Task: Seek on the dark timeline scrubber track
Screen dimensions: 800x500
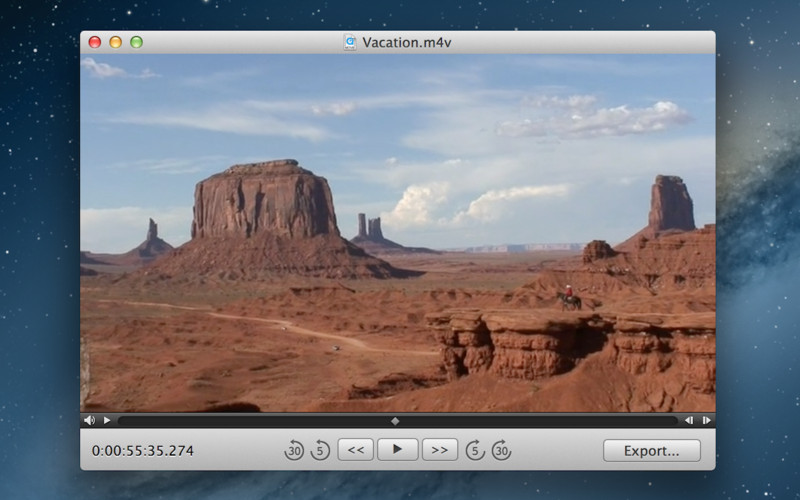Action: click(398, 421)
